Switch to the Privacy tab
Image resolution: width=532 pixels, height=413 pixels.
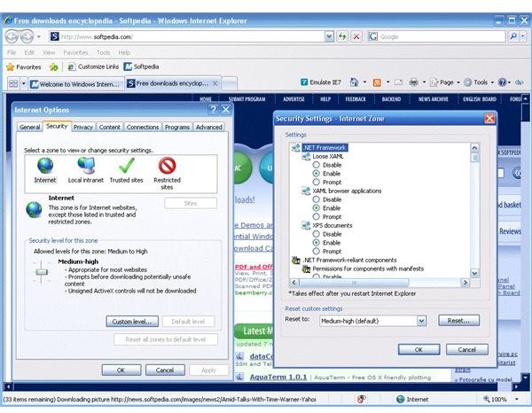(83, 127)
